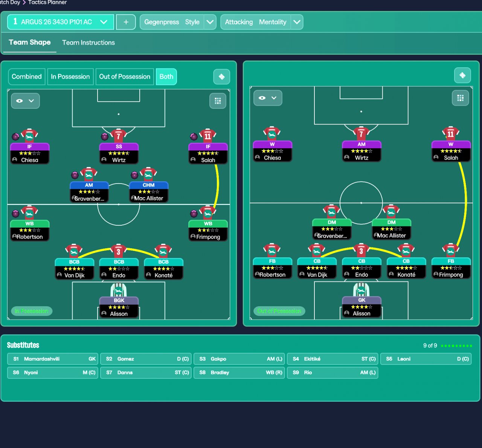Click the purple instruction icon beside Salah's shirt
The width and height of the screenshot is (482, 448).
click(x=194, y=136)
